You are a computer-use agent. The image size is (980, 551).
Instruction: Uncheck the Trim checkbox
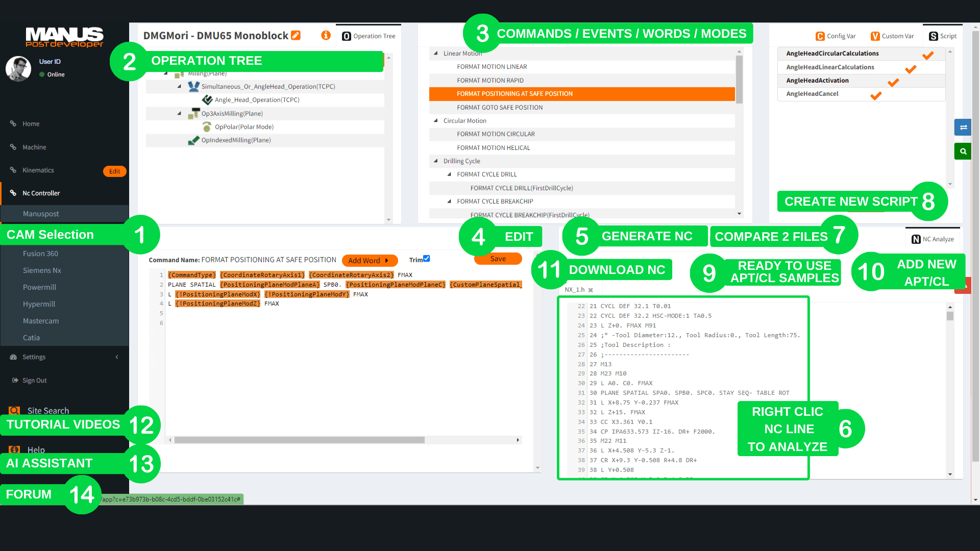coord(426,259)
